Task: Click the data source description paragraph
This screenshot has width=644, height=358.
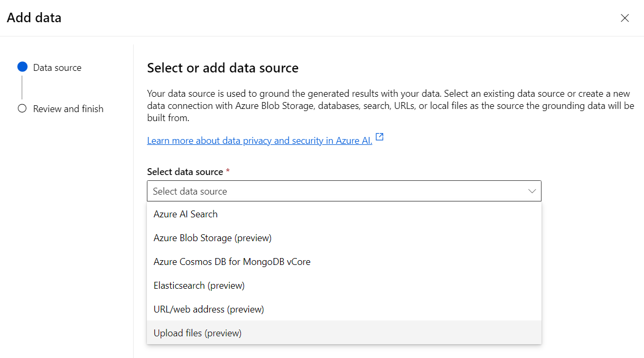Action: tap(390, 106)
